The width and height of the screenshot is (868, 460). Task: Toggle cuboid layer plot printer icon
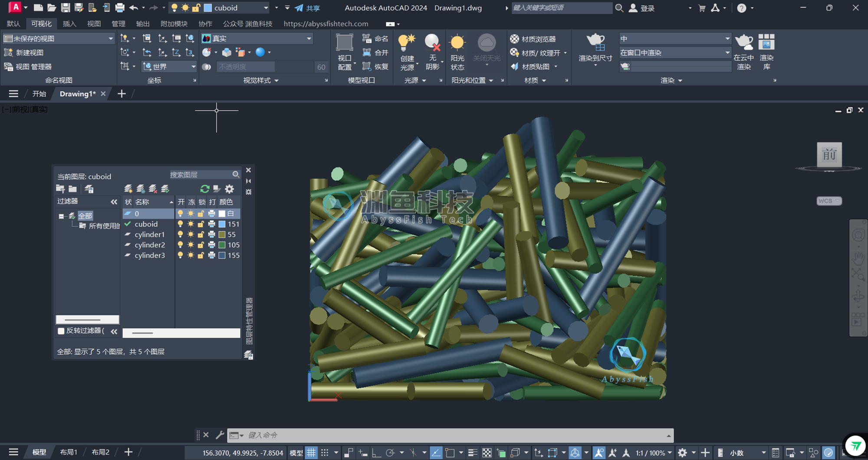(211, 224)
